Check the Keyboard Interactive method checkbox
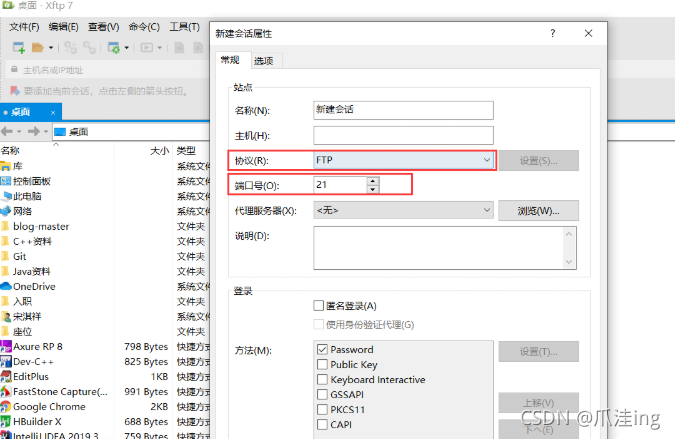Screen dimensions: 675x439 tap(322, 379)
